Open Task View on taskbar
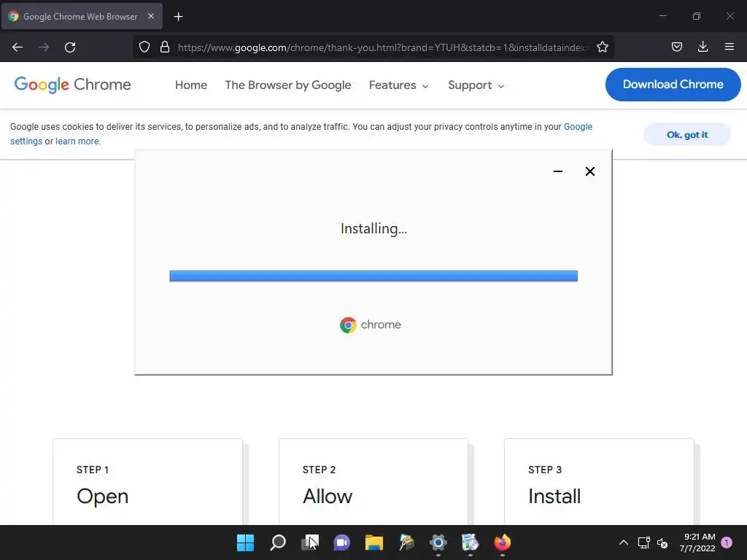 309,542
